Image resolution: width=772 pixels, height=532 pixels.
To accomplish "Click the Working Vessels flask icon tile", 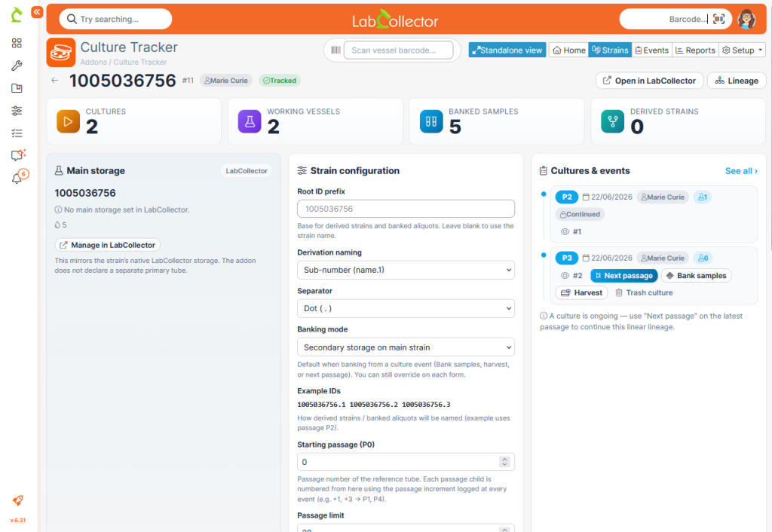I will point(250,121).
